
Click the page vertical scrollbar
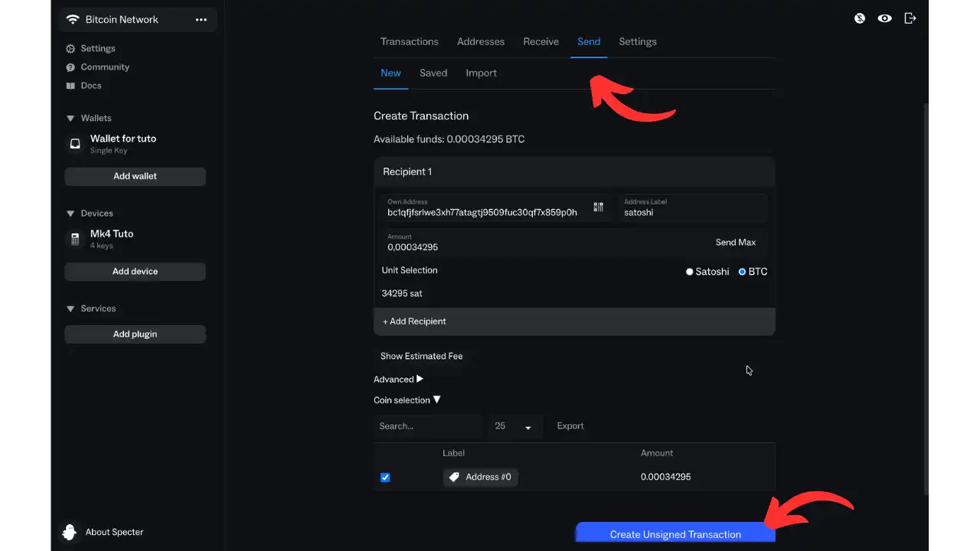pos(925,298)
